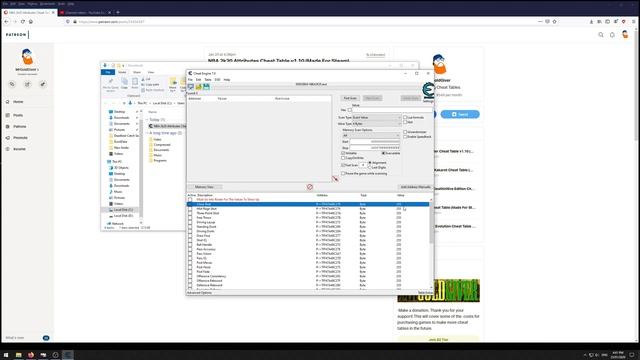
Task: Click the bookmark star in address bar
Action: tap(554, 22)
